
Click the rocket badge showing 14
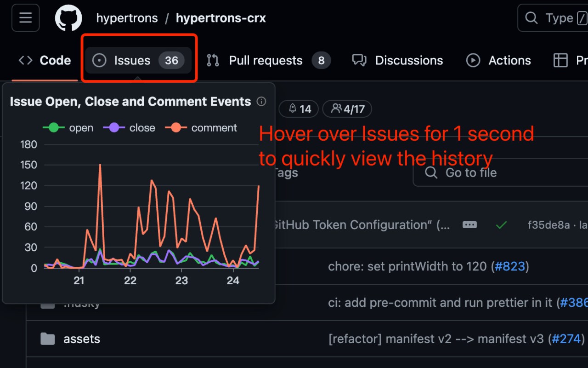coord(300,109)
